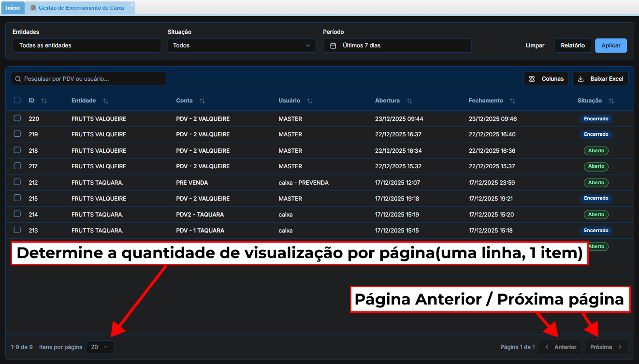The image size is (639, 364).
Task: Expand the Itens por página dropdown
Action: (x=100, y=347)
